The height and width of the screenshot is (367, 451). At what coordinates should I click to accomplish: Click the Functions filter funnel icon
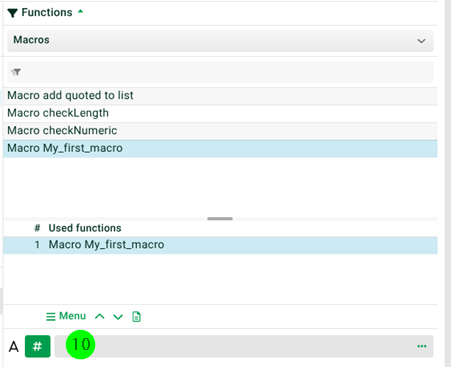click(x=12, y=13)
